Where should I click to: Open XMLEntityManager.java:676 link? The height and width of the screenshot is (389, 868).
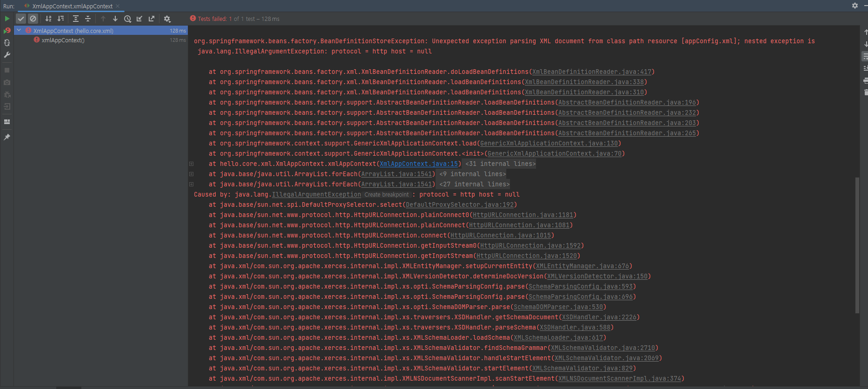coord(582,266)
